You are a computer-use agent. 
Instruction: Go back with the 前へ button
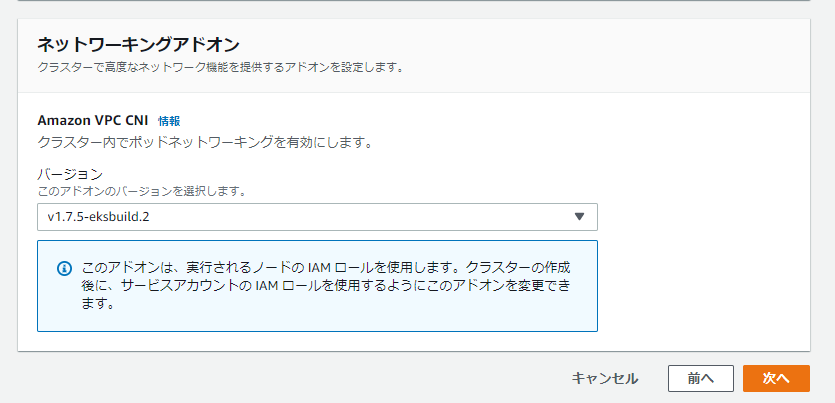click(x=700, y=378)
